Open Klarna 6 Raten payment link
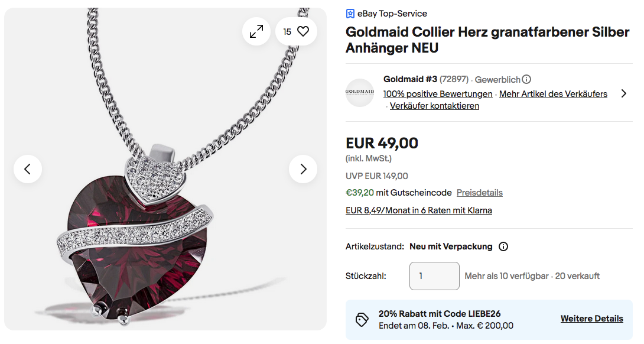This screenshot has width=644, height=344. tap(418, 210)
